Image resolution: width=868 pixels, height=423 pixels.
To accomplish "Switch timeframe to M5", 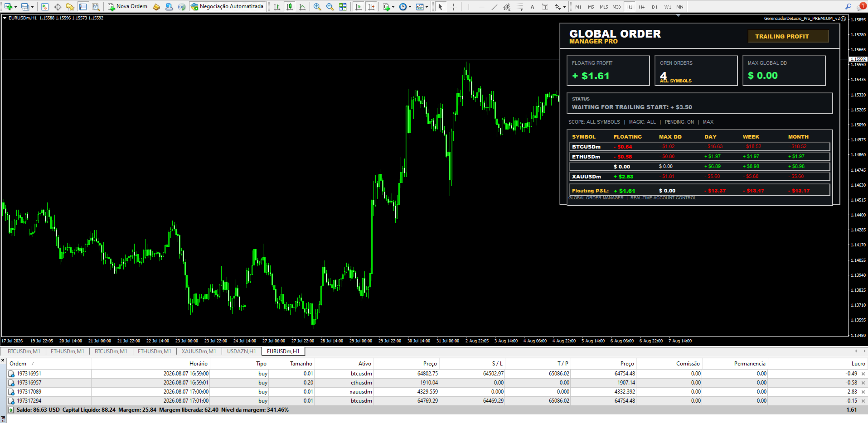I will click(x=591, y=7).
